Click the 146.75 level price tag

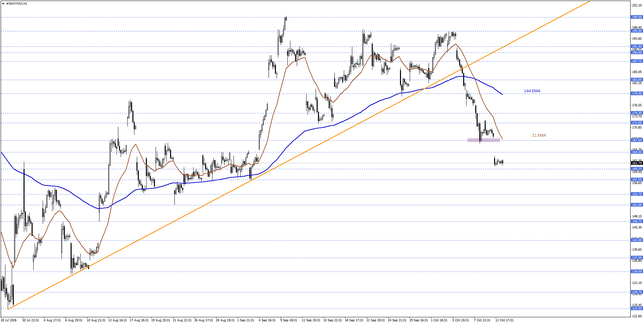(637, 221)
